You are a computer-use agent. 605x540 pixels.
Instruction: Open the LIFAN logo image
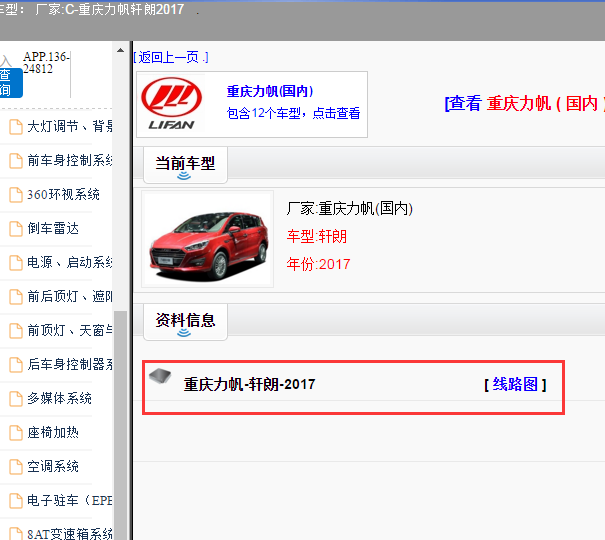coord(172,104)
